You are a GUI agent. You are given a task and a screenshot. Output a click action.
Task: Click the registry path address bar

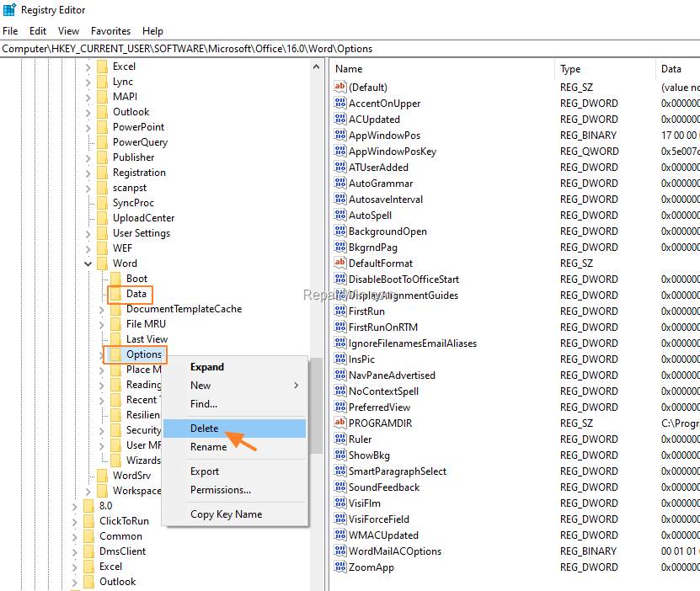coord(350,49)
